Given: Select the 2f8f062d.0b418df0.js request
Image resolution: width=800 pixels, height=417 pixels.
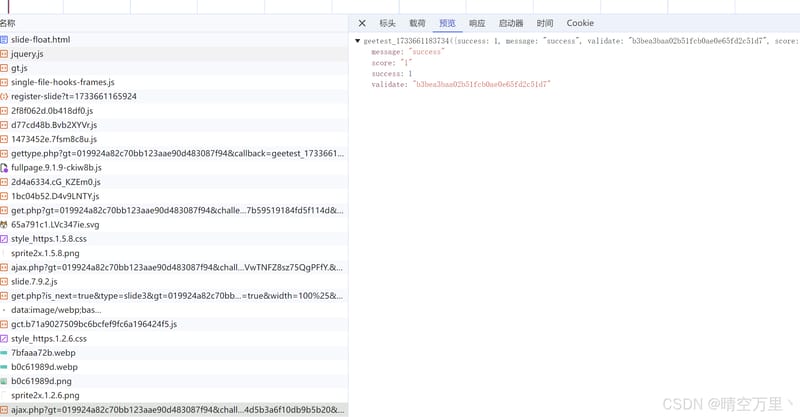Looking at the screenshot, I should coord(174,111).
